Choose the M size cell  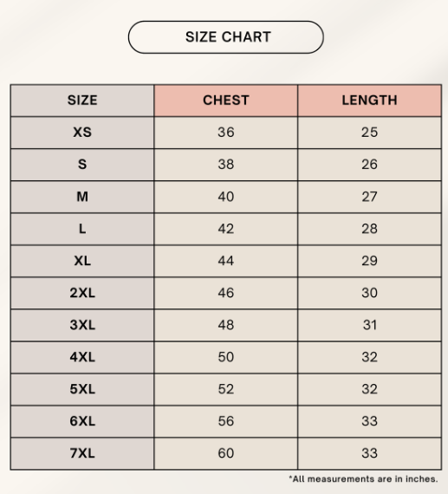(x=82, y=197)
